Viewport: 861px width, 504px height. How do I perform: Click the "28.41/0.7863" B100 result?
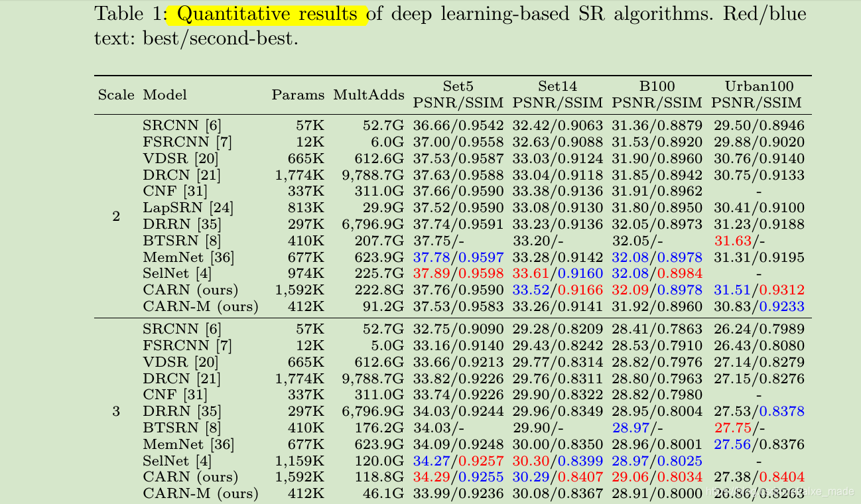click(x=657, y=330)
